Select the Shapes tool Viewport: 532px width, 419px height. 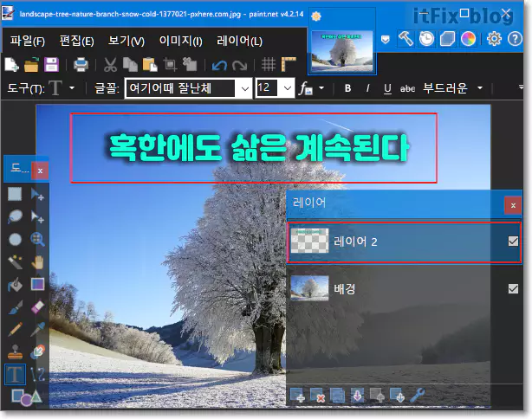(27, 397)
